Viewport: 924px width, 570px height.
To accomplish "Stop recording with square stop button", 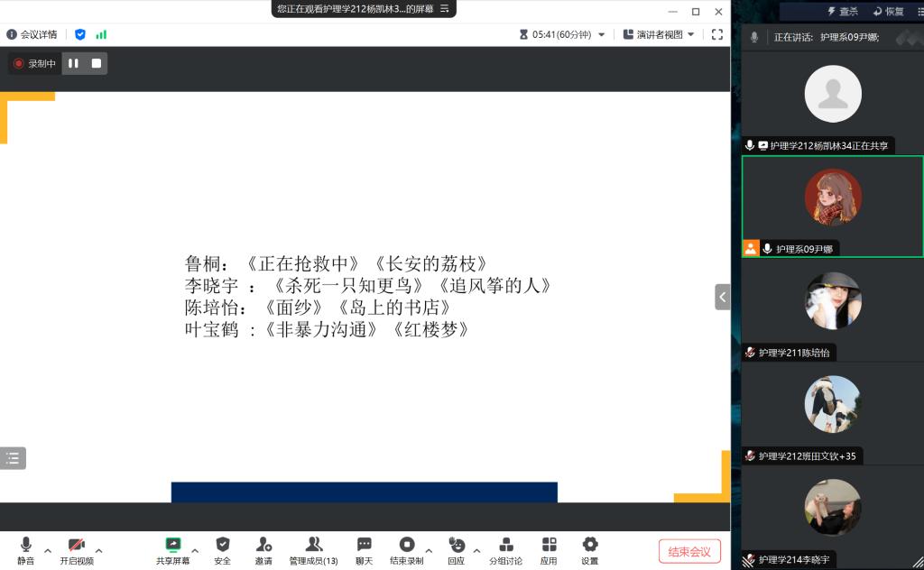I will [x=96, y=63].
